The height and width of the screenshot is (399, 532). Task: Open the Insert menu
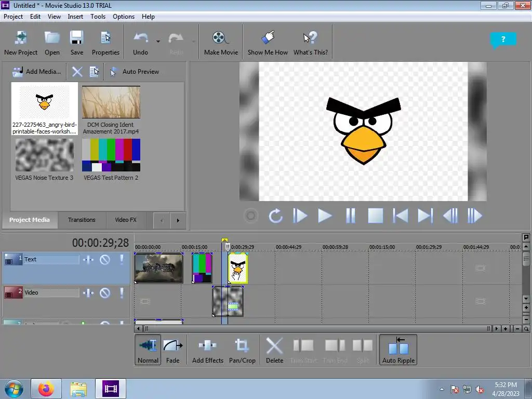click(75, 17)
